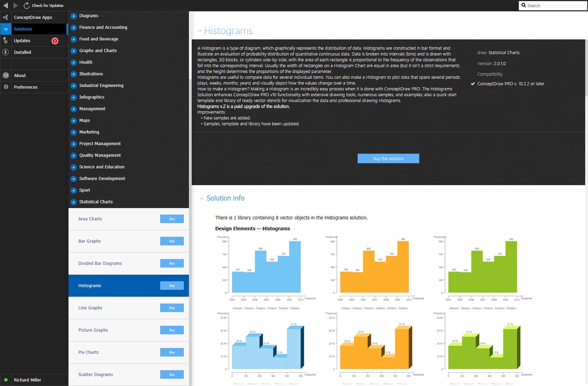This screenshot has height=386, width=588.
Task: Expand the Marketing category
Action: pyautogui.click(x=73, y=132)
